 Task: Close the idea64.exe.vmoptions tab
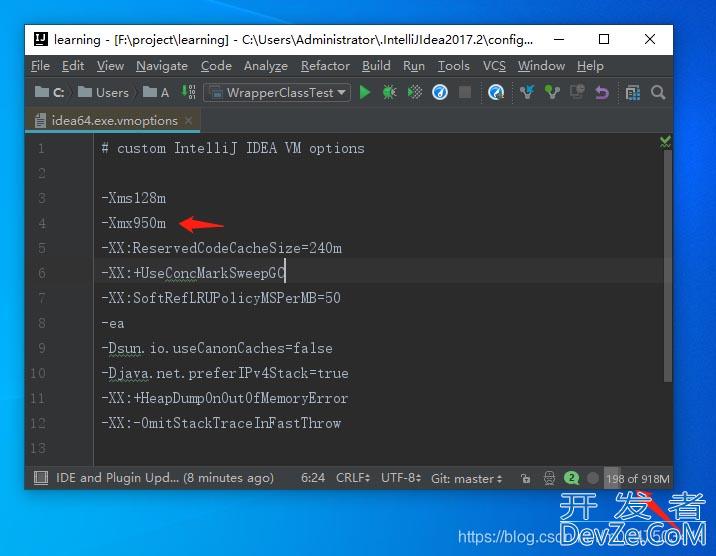(188, 121)
